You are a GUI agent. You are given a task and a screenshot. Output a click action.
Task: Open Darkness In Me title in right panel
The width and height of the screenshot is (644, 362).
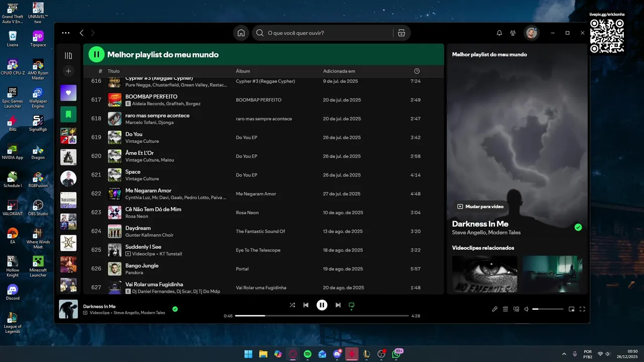click(x=480, y=224)
